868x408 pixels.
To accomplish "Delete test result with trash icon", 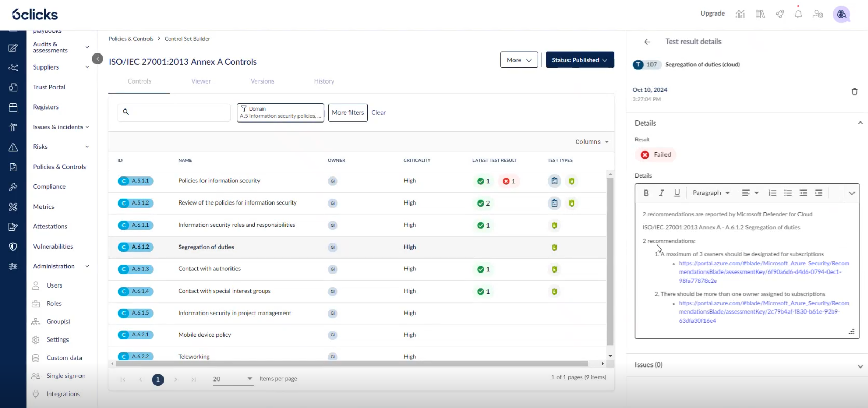I will (x=855, y=92).
